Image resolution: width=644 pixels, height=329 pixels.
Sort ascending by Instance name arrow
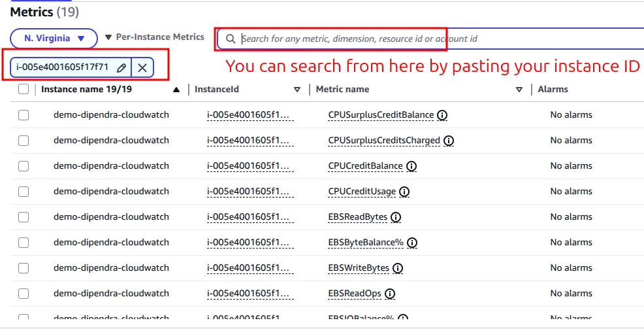176,90
